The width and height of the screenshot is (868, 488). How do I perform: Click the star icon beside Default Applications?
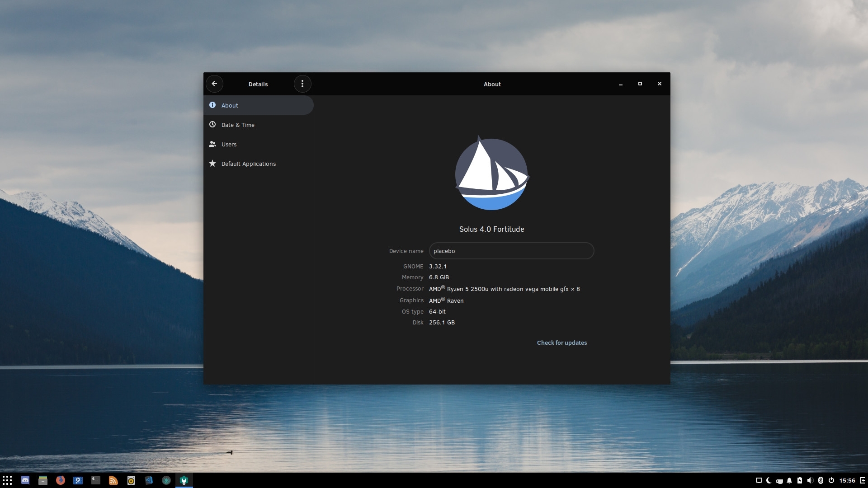point(212,163)
